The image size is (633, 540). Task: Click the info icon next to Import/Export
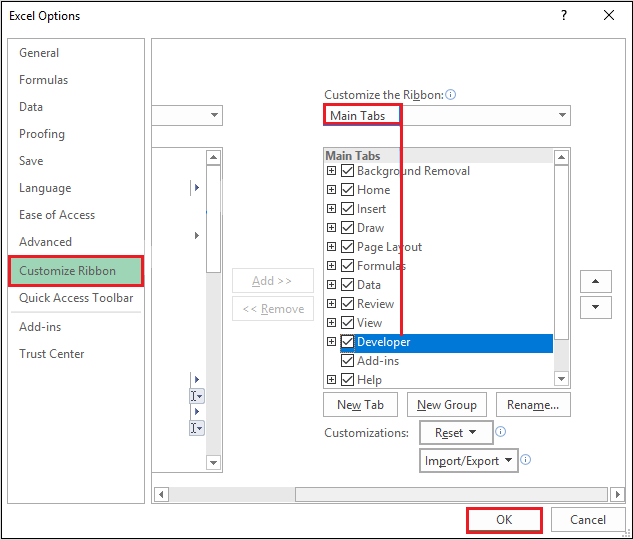(525, 459)
